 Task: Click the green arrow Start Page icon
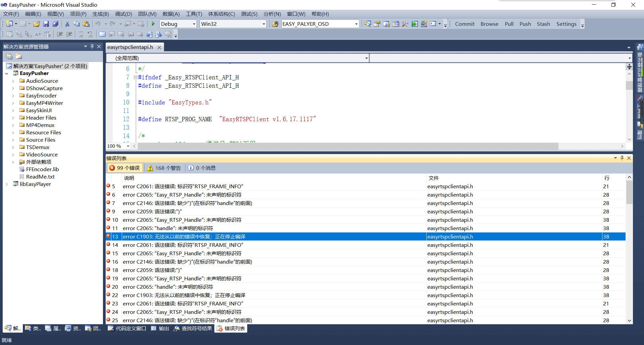(415, 24)
